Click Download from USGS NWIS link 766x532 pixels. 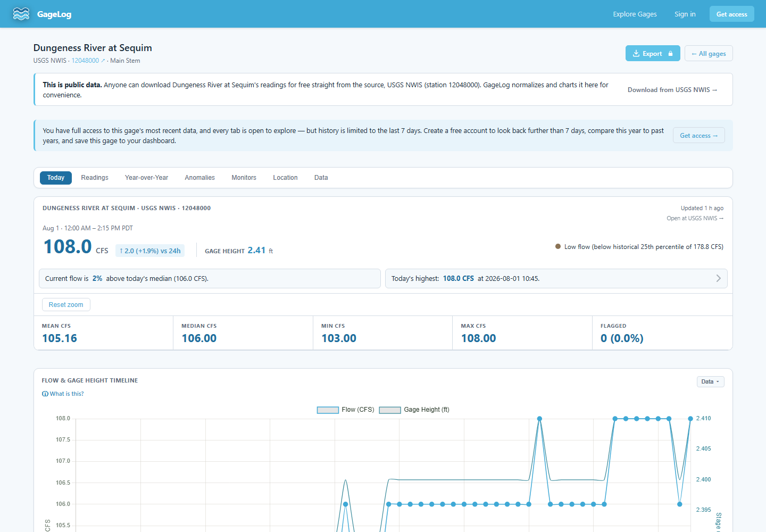(x=672, y=90)
